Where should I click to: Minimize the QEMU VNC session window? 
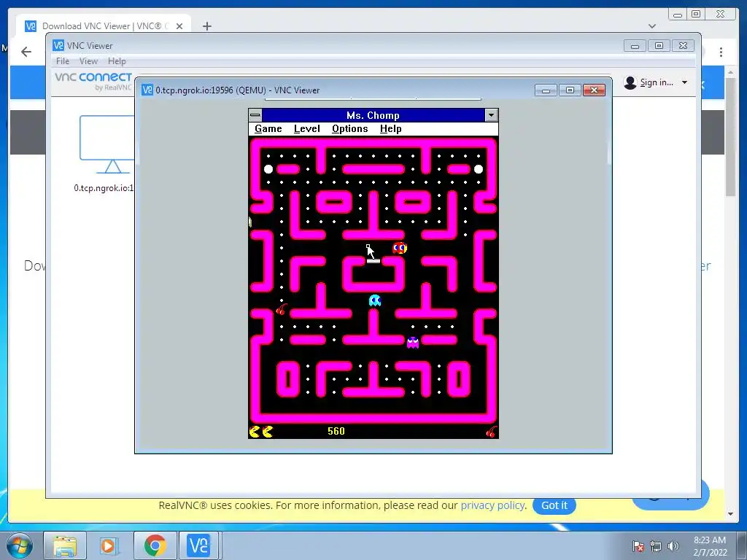click(x=546, y=90)
